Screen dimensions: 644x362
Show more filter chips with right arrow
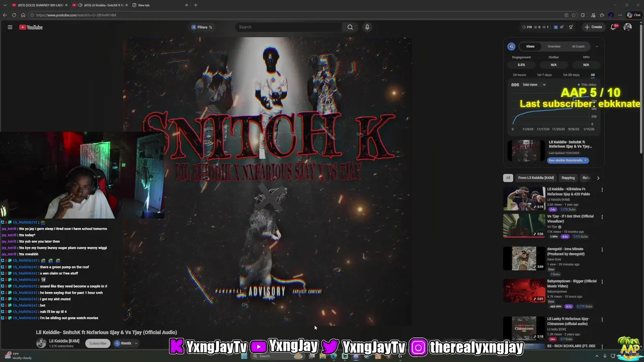coord(598,177)
